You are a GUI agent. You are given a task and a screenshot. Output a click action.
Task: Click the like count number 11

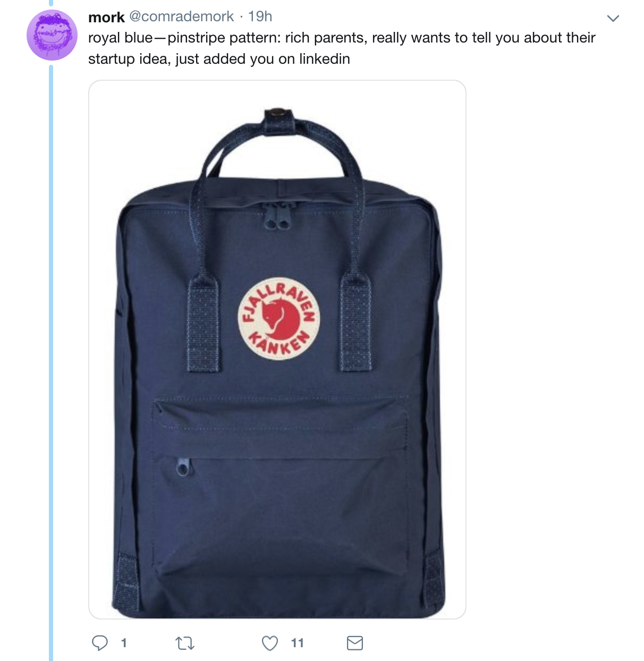click(298, 643)
